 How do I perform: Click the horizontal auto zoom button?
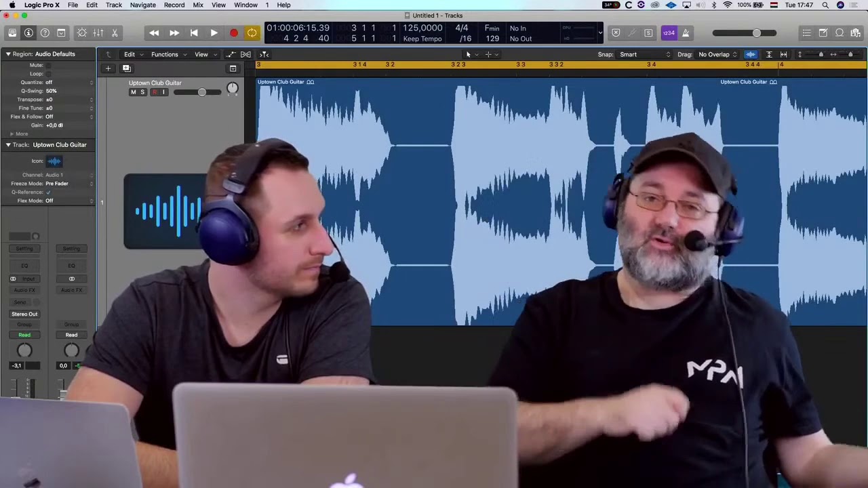click(x=784, y=54)
